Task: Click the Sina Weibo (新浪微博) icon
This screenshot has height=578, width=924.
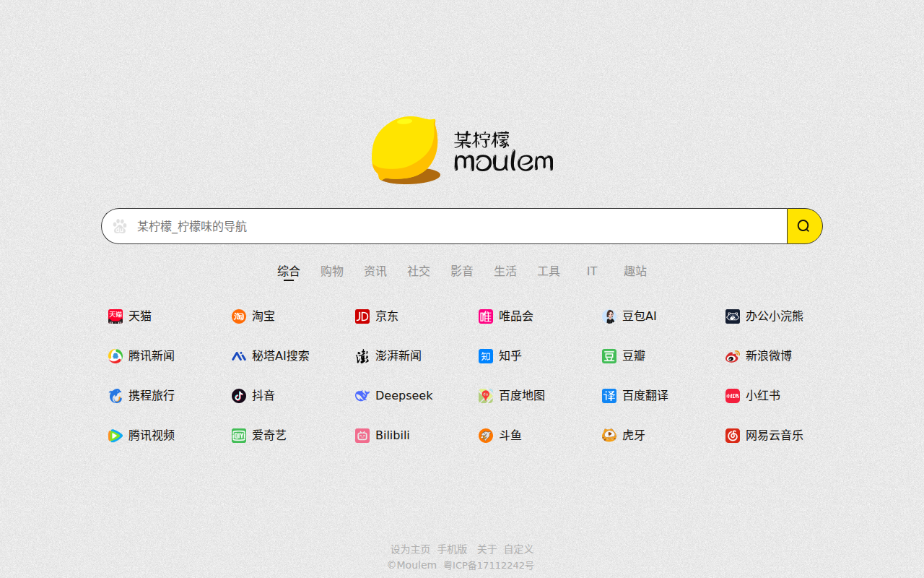Action: pyautogui.click(x=733, y=356)
